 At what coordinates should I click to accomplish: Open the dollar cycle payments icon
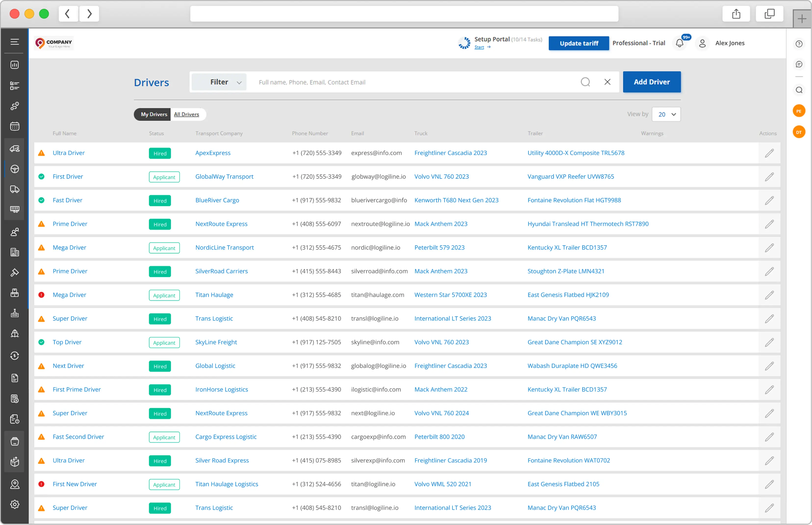(14, 355)
